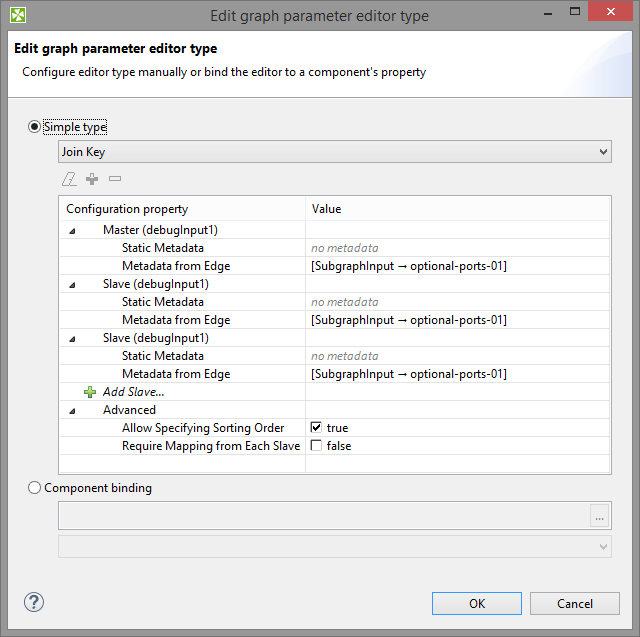Image resolution: width=640 pixels, height=637 pixels.
Task: Collapse the Advanced section arrow
Action: pyautogui.click(x=72, y=410)
